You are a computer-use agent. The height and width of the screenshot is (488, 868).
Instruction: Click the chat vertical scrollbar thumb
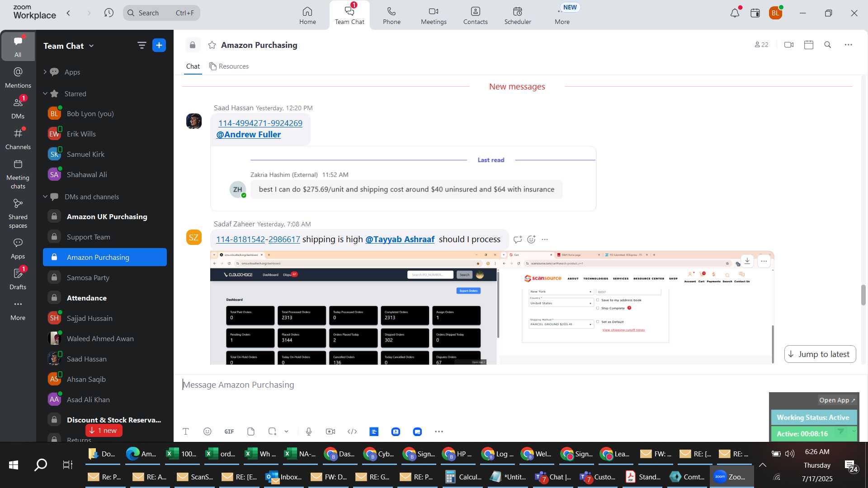[x=863, y=295]
